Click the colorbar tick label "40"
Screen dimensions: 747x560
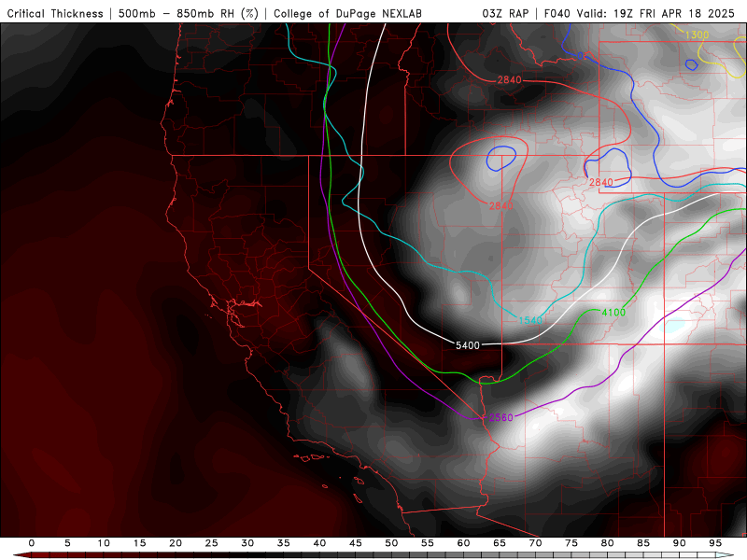point(319,543)
